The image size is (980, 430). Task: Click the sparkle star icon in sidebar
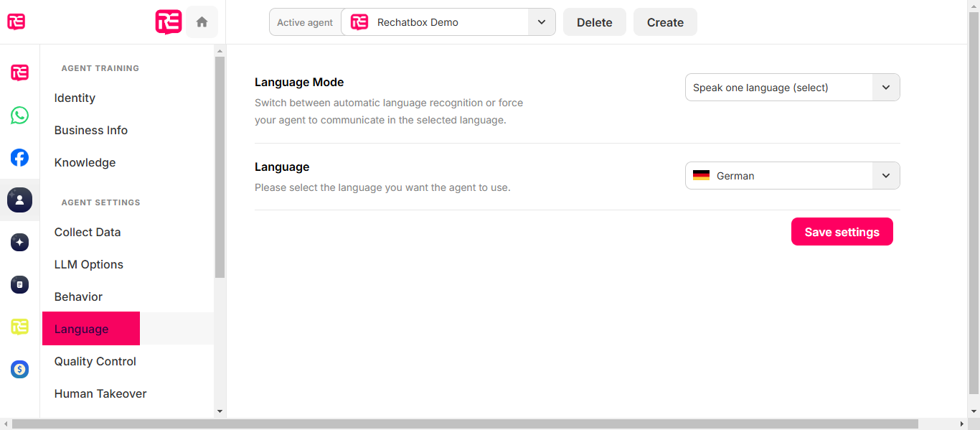(19, 243)
